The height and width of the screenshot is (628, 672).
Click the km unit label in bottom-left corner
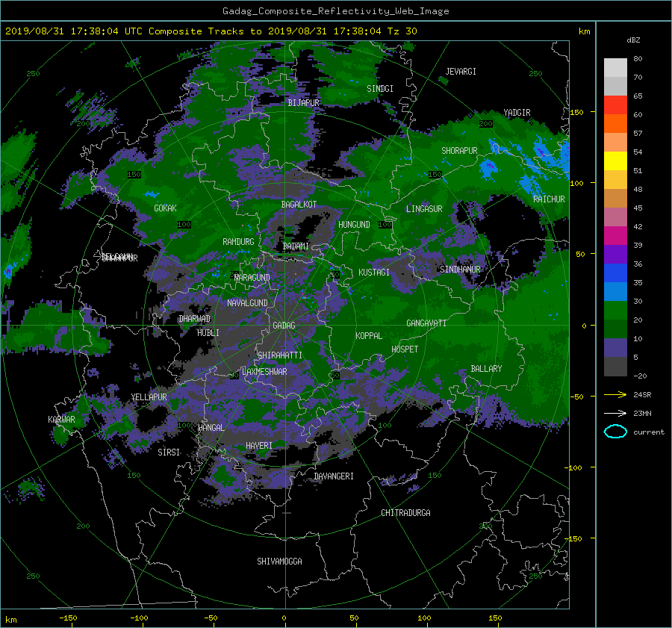pyautogui.click(x=10, y=620)
